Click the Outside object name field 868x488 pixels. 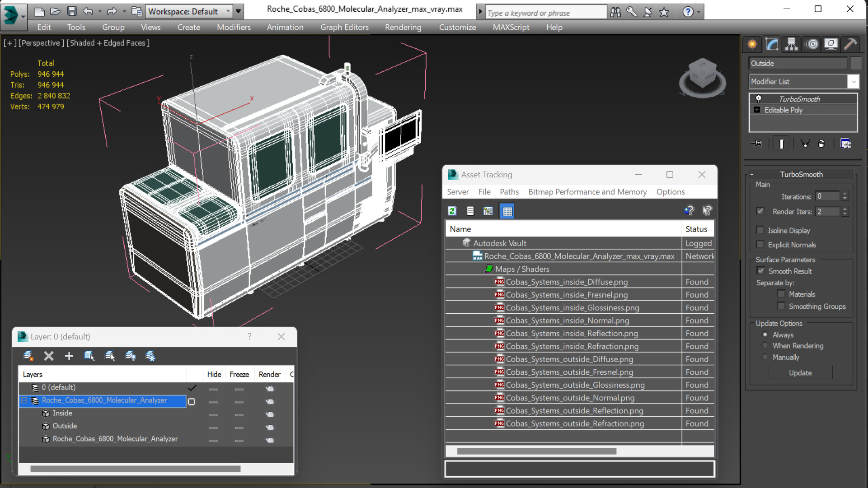point(798,63)
